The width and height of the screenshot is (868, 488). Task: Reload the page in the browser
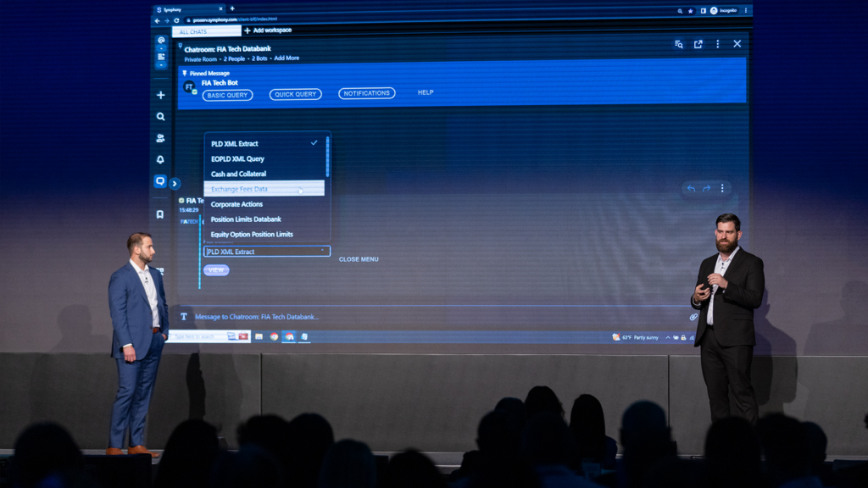176,21
